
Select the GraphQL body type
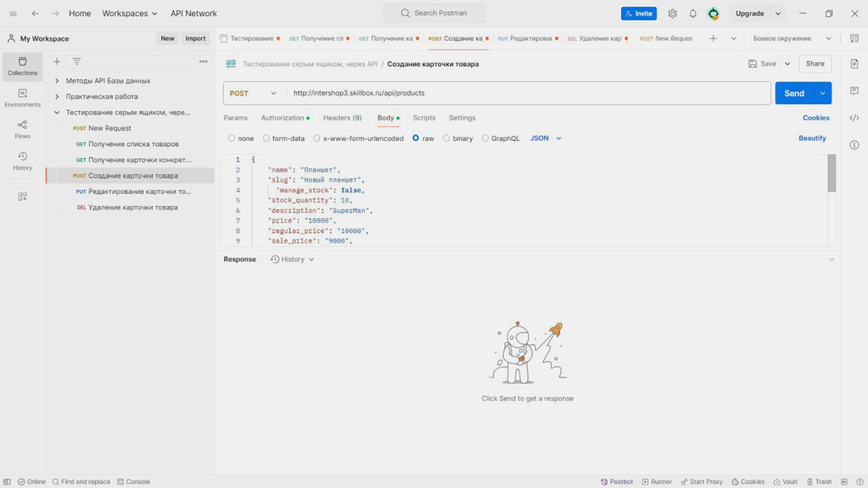(485, 138)
